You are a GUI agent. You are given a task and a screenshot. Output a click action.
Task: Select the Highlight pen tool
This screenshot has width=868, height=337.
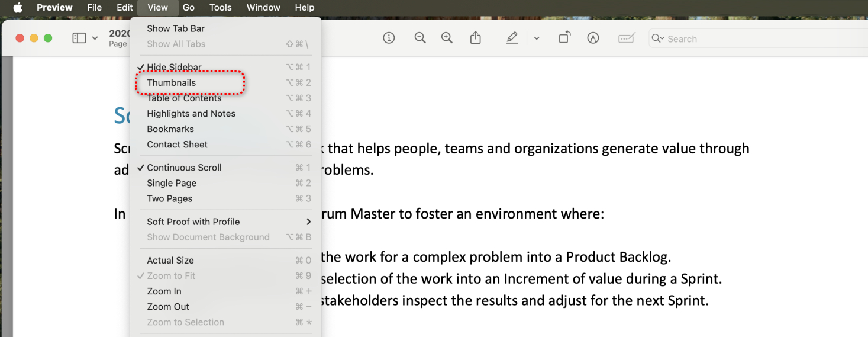click(x=512, y=38)
